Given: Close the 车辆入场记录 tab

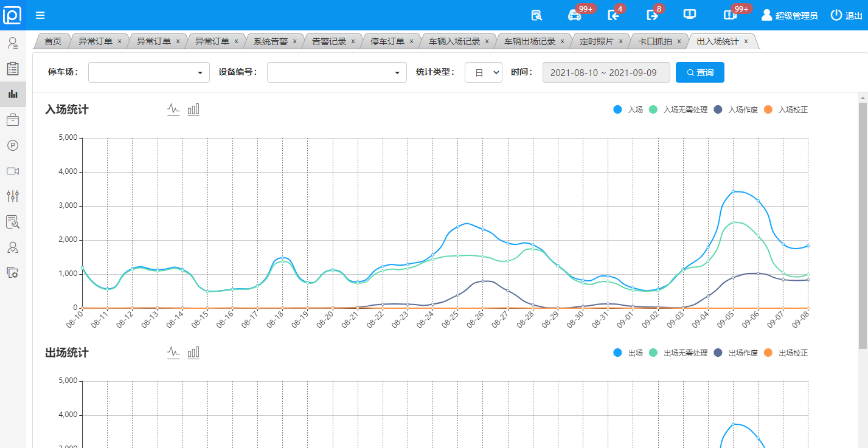Looking at the screenshot, I should coord(487,41).
